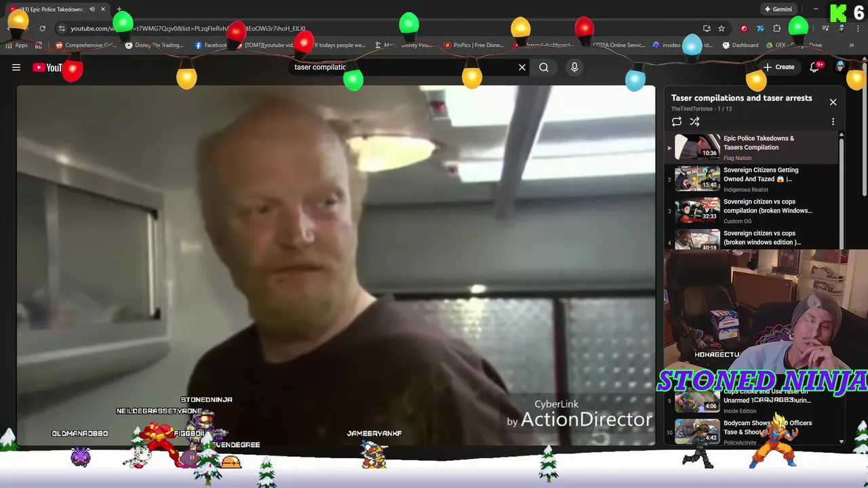The image size is (868, 488).
Task: Open thumbnail of the 15:40 playlist video
Action: click(x=697, y=178)
